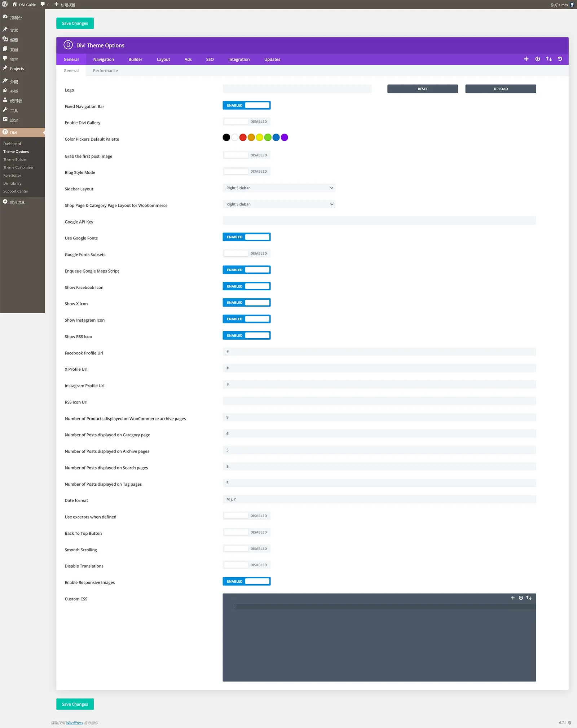
Task: Toggle Enable Responsive Images switch
Action: [247, 581]
